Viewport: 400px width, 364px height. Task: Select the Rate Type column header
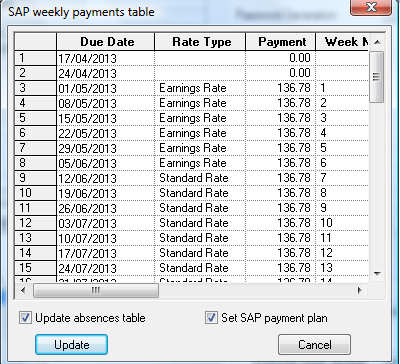200,42
